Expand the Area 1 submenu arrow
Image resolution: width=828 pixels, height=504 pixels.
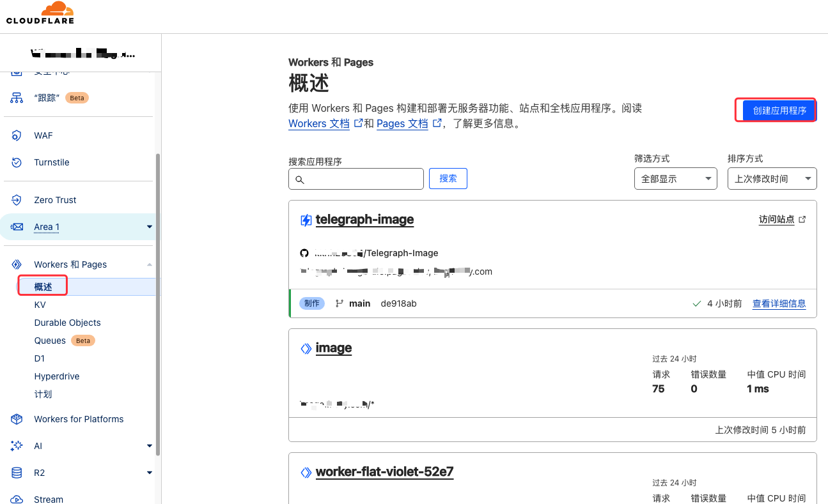tap(150, 227)
